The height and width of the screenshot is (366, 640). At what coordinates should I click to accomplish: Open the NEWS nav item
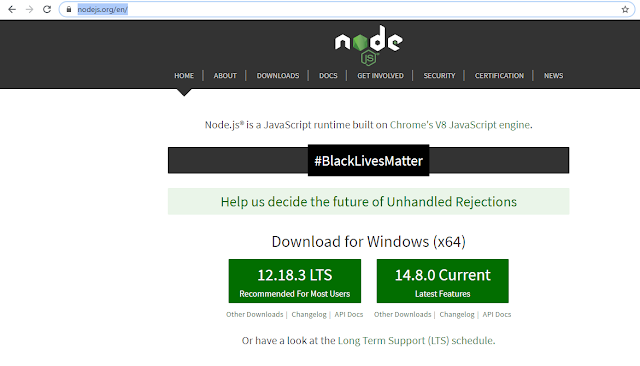pyautogui.click(x=553, y=75)
